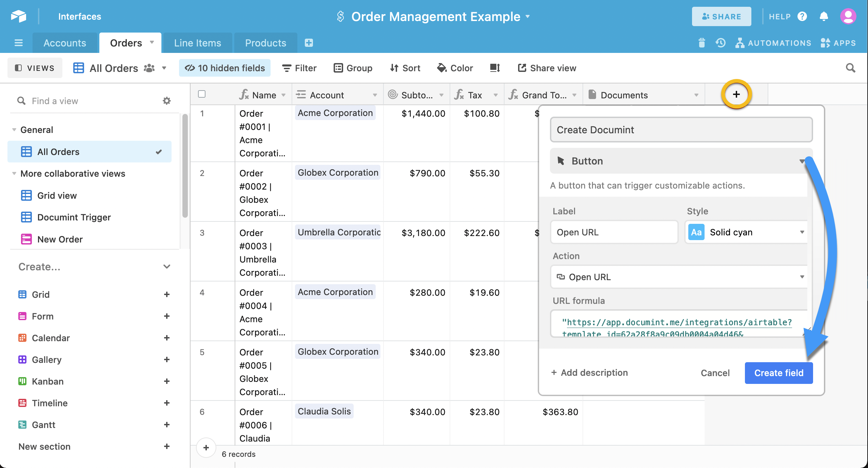This screenshot has width=868, height=468.
Task: Add a new record with bottom plus button
Action: click(206, 448)
